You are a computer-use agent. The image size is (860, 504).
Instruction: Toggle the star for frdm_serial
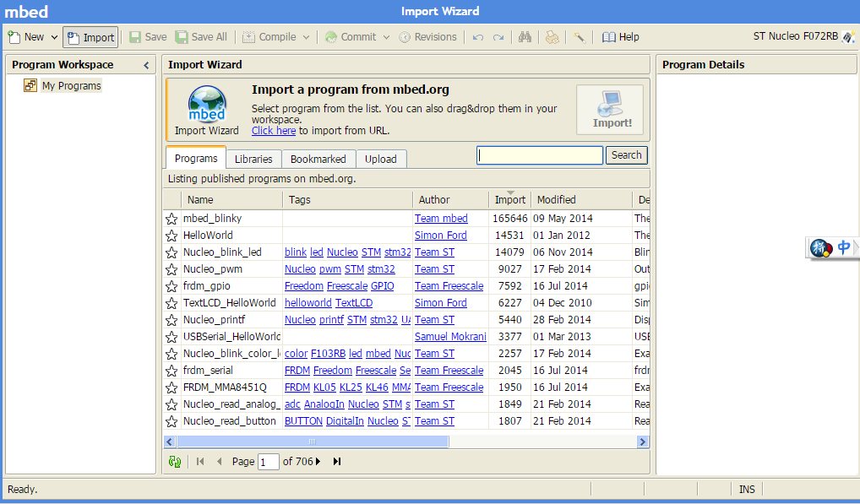171,371
